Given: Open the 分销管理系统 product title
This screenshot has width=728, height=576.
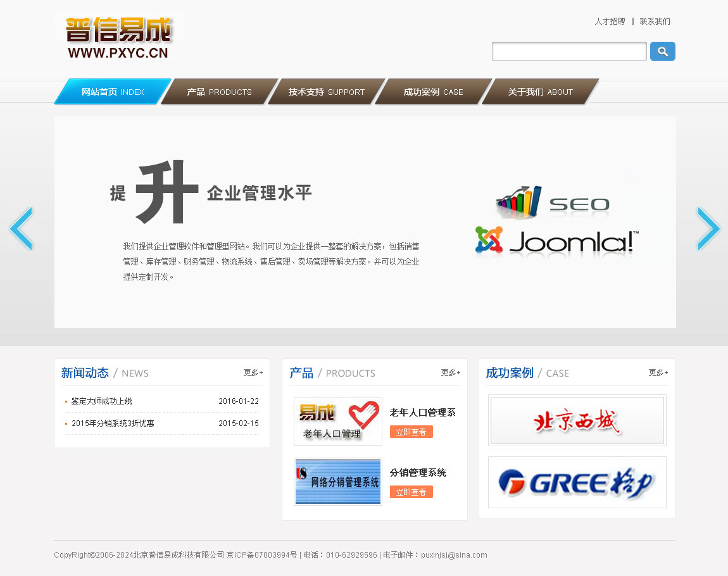Looking at the screenshot, I should coord(418,472).
